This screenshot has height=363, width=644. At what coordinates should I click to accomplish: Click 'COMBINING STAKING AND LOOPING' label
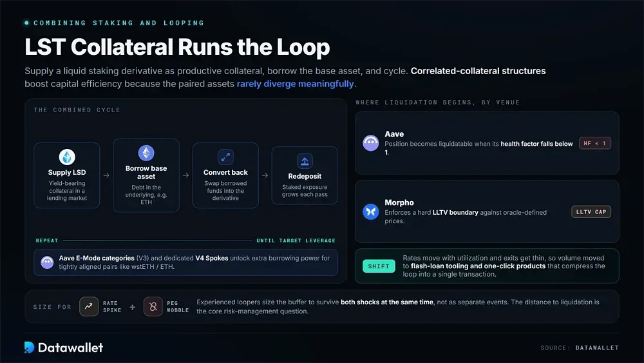click(x=118, y=23)
